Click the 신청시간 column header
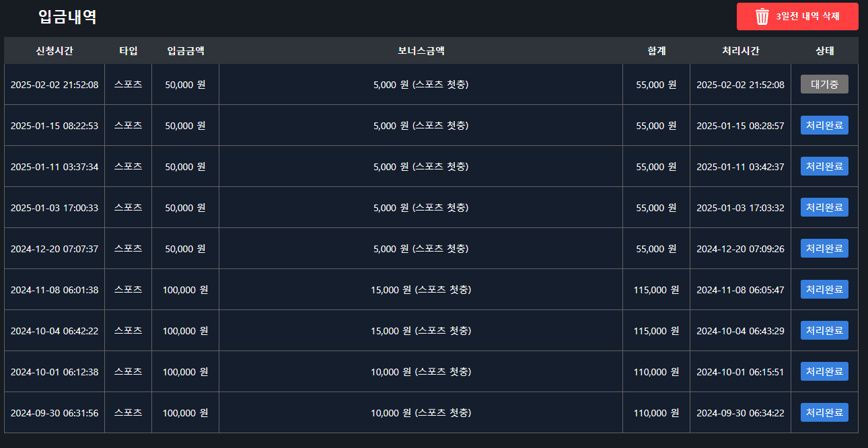Screen dimensions: 868x448 click(x=55, y=51)
